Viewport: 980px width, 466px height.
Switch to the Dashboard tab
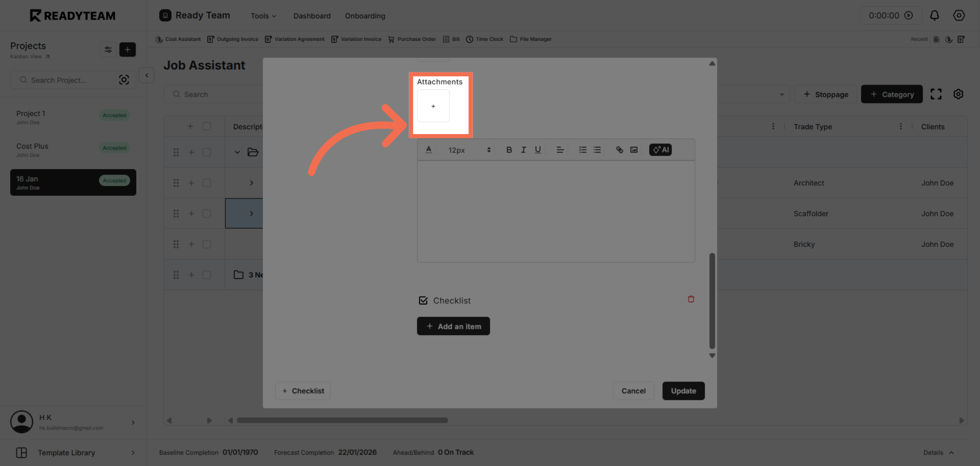tap(312, 16)
